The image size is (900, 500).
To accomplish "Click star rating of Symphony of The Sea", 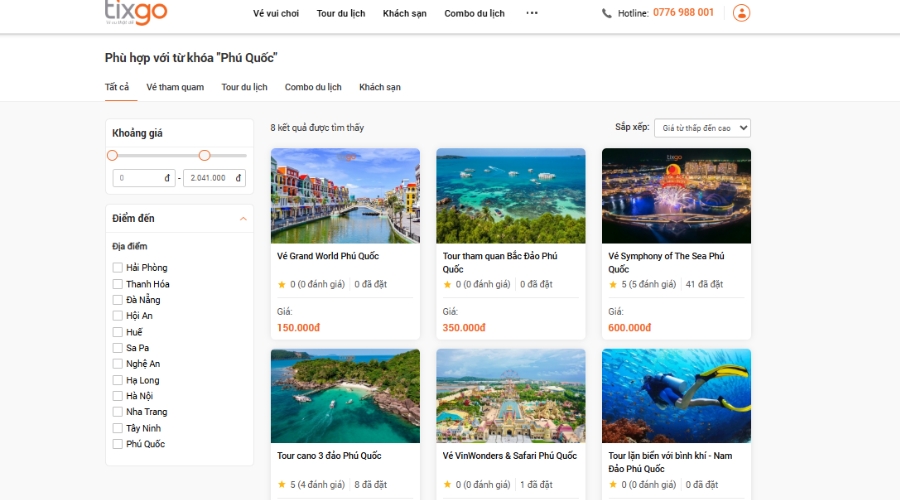I will coord(613,284).
